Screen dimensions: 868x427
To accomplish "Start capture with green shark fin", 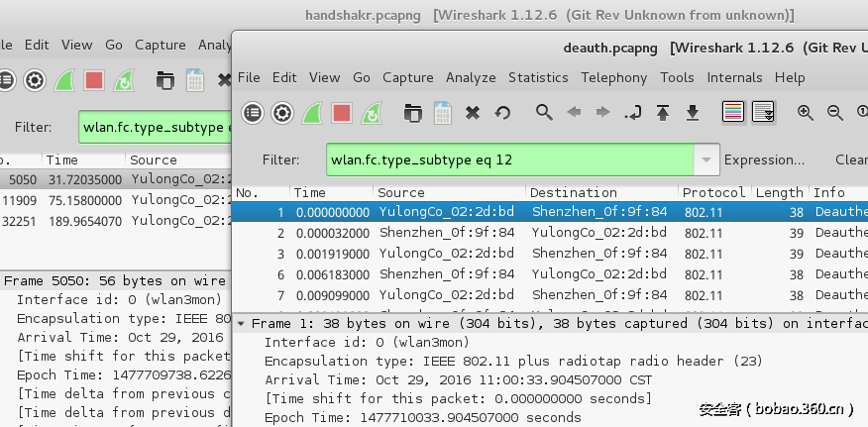I will [x=312, y=113].
